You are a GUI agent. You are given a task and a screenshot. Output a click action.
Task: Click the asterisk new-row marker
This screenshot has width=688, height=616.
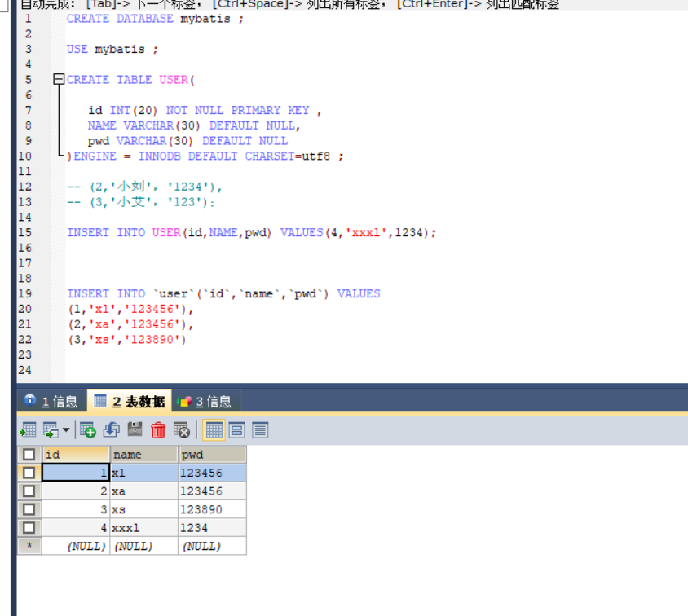pyautogui.click(x=29, y=546)
